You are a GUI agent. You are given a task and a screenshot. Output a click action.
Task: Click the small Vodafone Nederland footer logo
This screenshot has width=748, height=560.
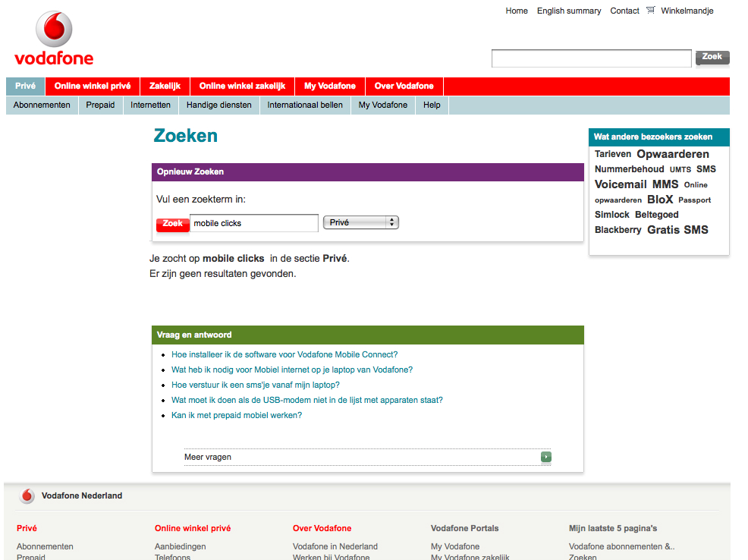pyautogui.click(x=27, y=496)
